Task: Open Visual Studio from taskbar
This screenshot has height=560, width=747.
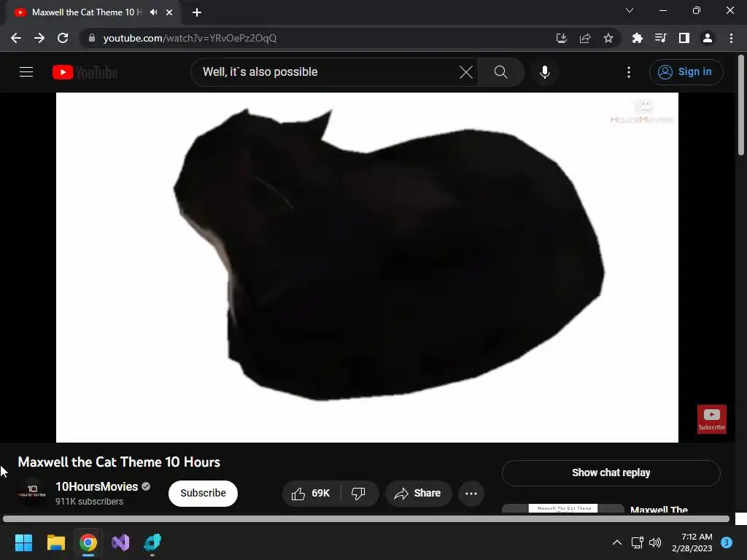Action: point(120,542)
